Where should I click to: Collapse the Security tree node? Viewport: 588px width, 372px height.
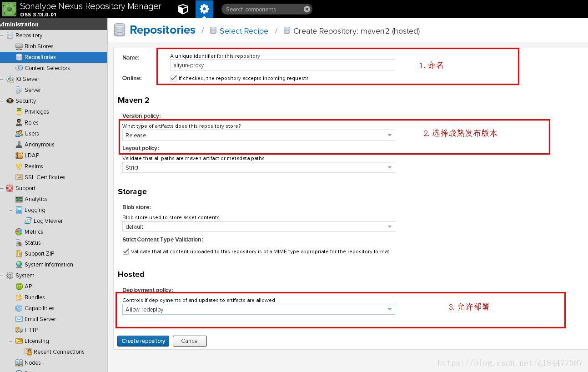click(x=2, y=101)
